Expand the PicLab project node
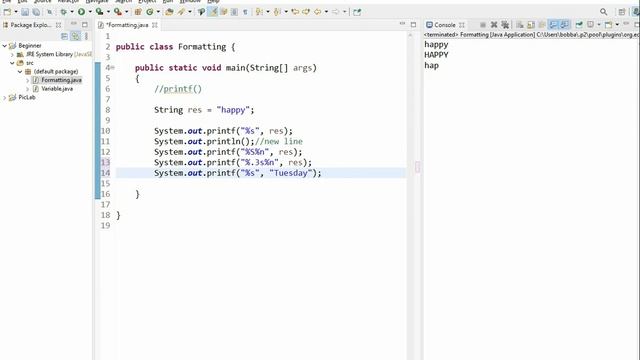The image size is (640, 360). click(4, 97)
